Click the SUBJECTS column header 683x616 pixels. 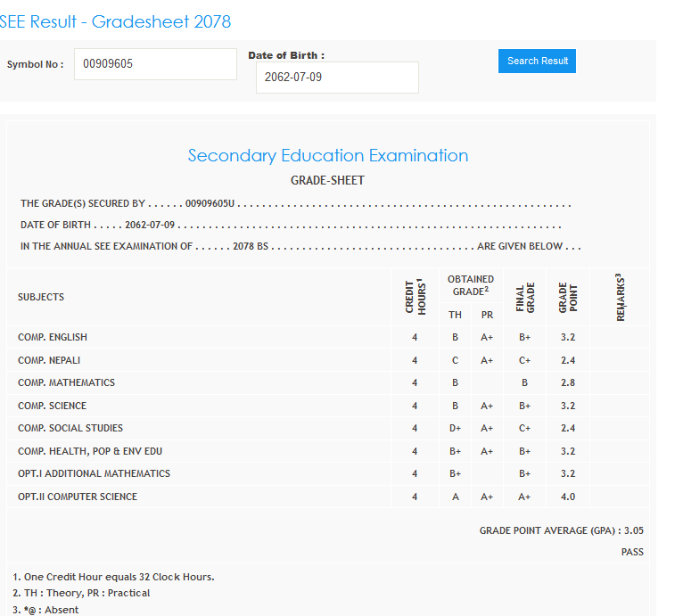coord(41,297)
